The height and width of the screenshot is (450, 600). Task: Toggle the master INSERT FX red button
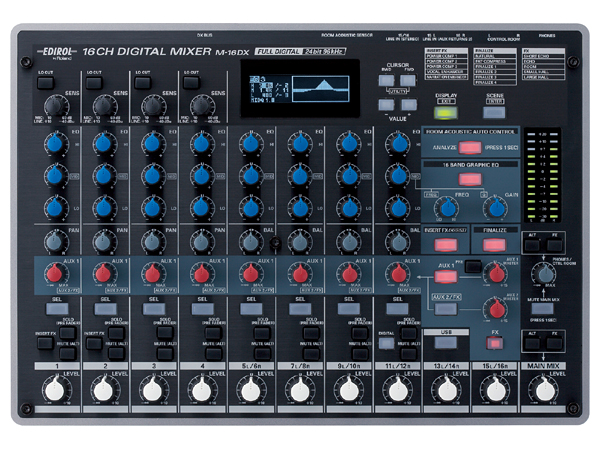coord(446,245)
